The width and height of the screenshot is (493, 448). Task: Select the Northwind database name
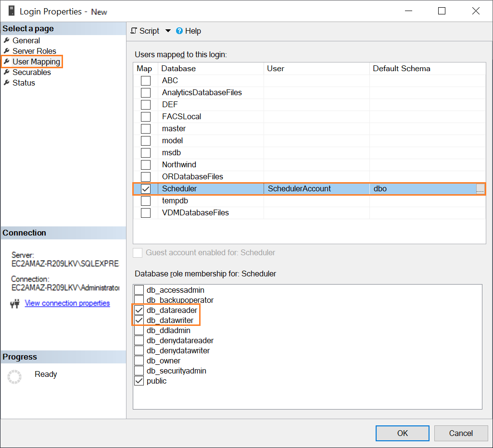tap(179, 164)
